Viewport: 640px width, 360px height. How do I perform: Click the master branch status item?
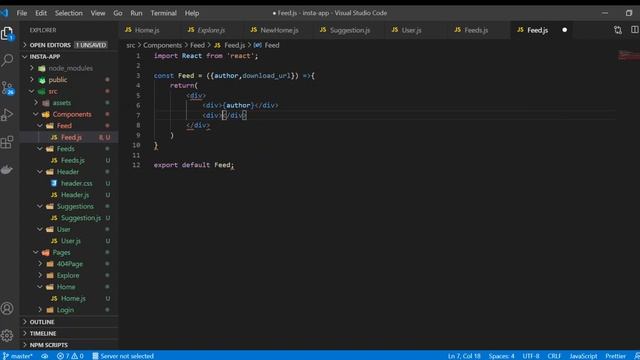[x=18, y=356]
